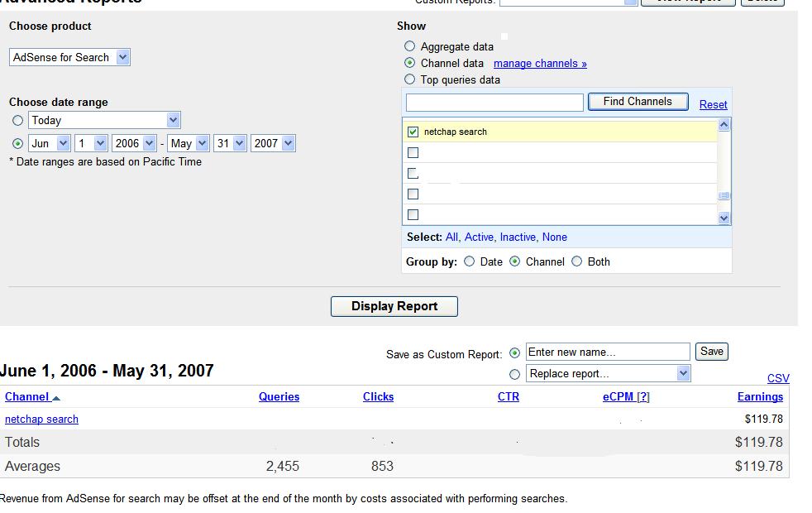Open the start day 1 dropdown
812x513 pixels.
pos(91,143)
